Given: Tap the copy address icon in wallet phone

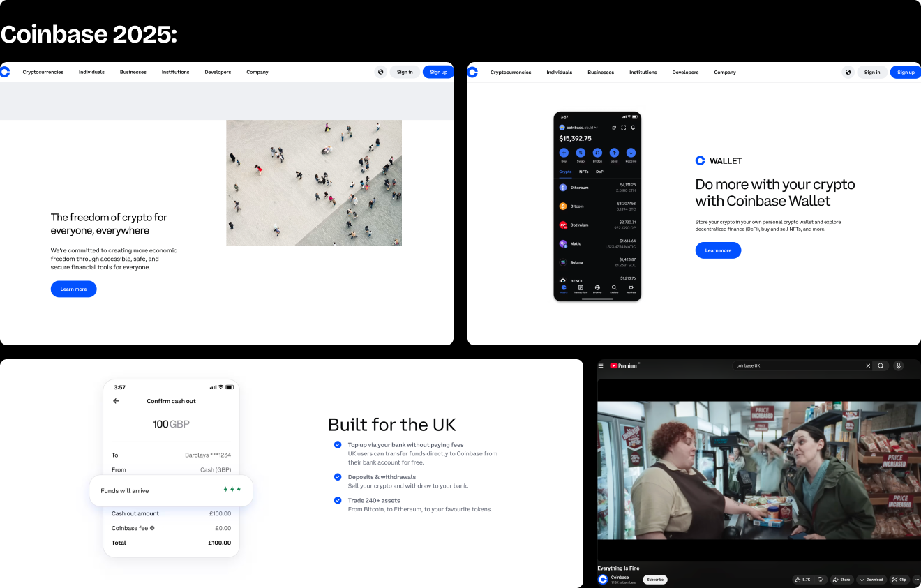Looking at the screenshot, I should tap(614, 128).
